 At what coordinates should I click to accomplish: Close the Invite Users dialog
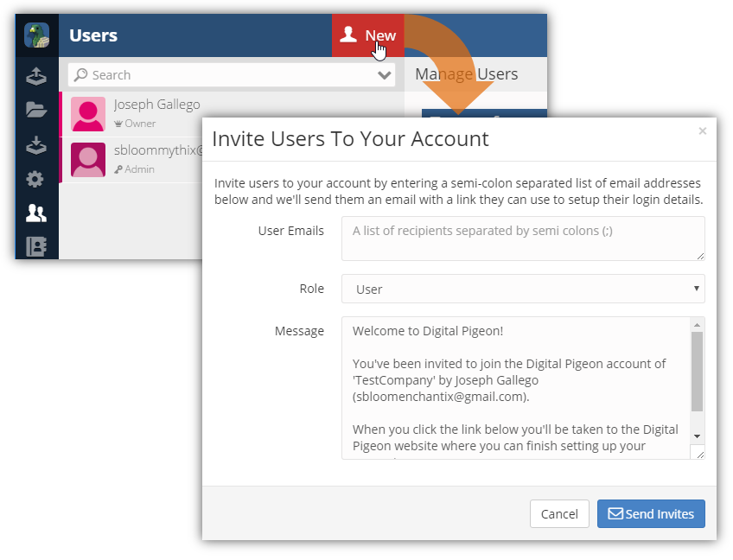tap(702, 130)
